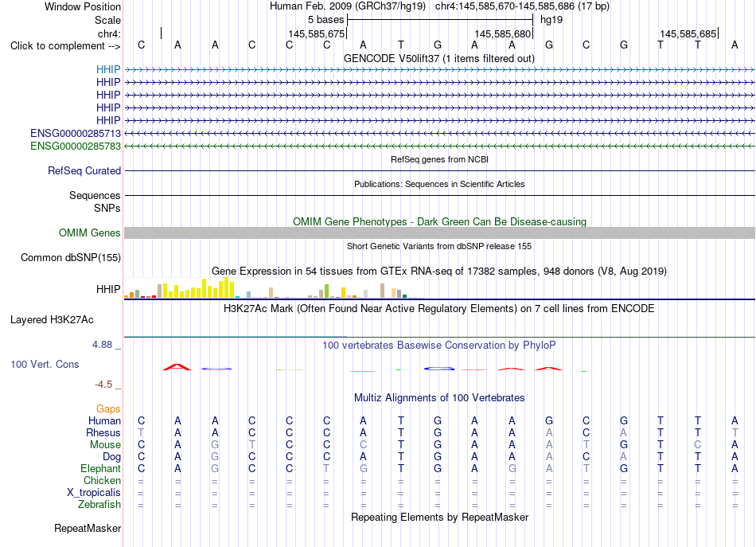
Task: Click the OMIM Genes track label
Action: point(90,233)
